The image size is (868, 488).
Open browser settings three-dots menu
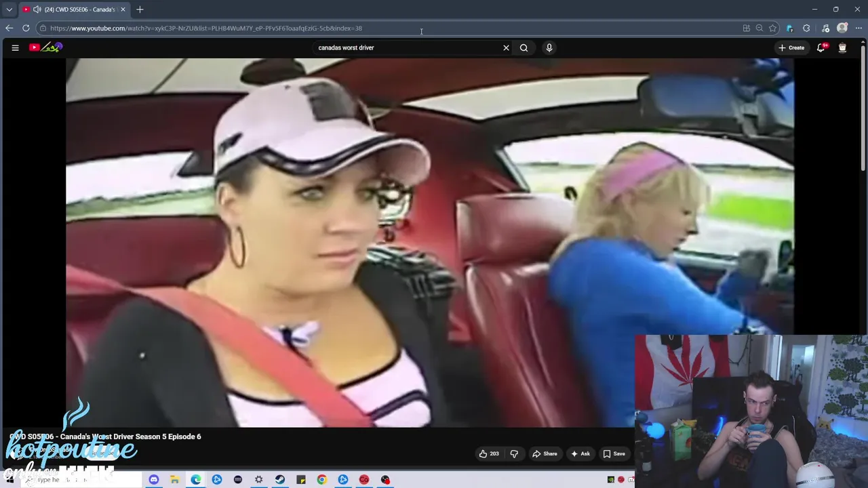click(x=859, y=28)
